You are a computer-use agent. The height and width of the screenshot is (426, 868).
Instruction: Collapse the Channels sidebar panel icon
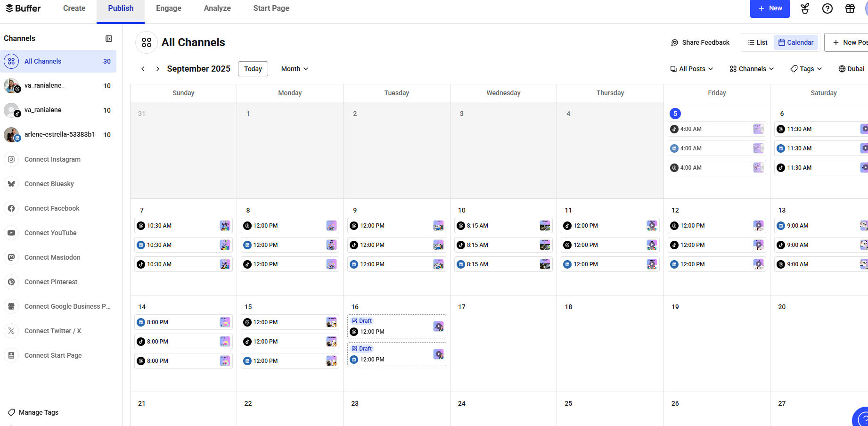[x=109, y=39]
